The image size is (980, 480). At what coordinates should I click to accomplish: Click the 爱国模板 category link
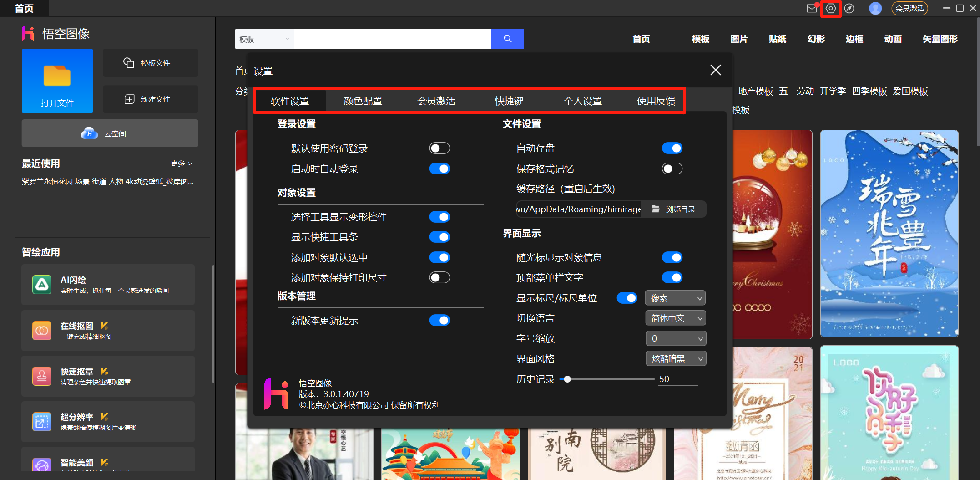pyautogui.click(x=910, y=91)
